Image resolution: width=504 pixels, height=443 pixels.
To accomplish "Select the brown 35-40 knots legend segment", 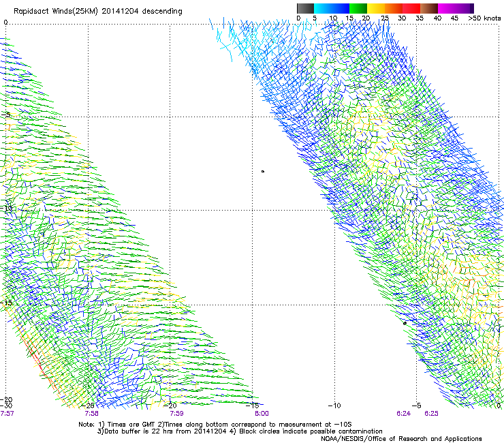I will click(x=429, y=8).
